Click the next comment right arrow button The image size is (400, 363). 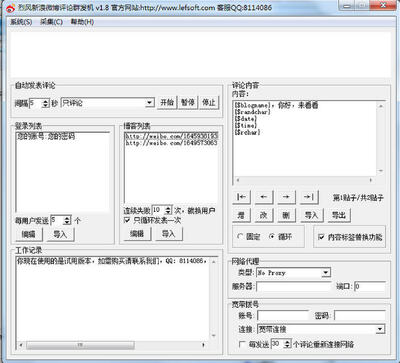click(286, 197)
